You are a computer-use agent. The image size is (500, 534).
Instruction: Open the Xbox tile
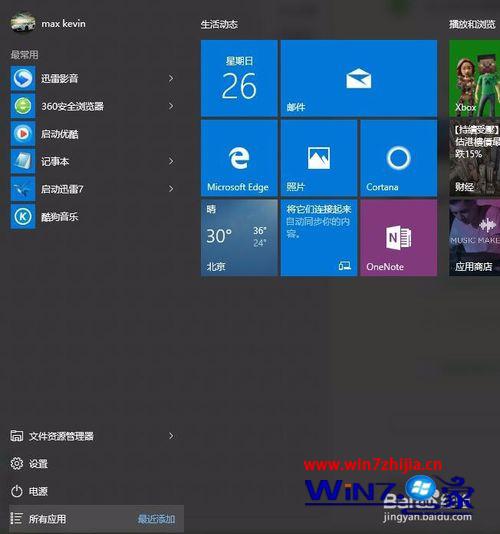(474, 78)
